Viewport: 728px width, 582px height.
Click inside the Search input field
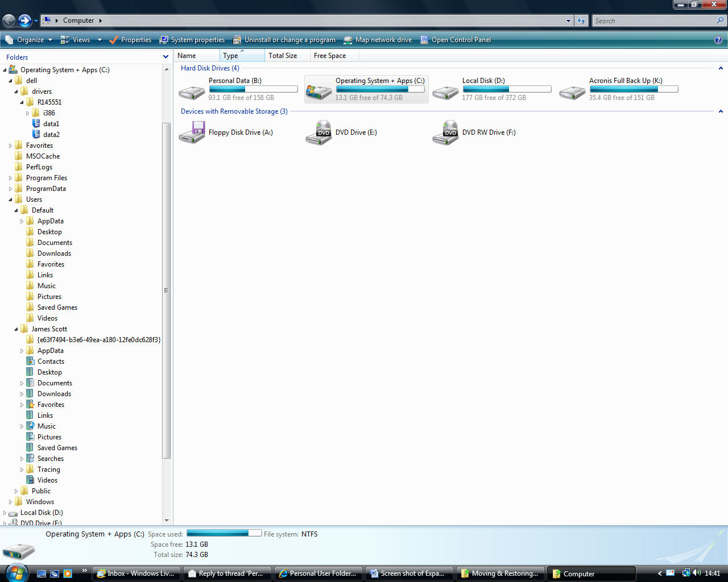[x=654, y=21]
